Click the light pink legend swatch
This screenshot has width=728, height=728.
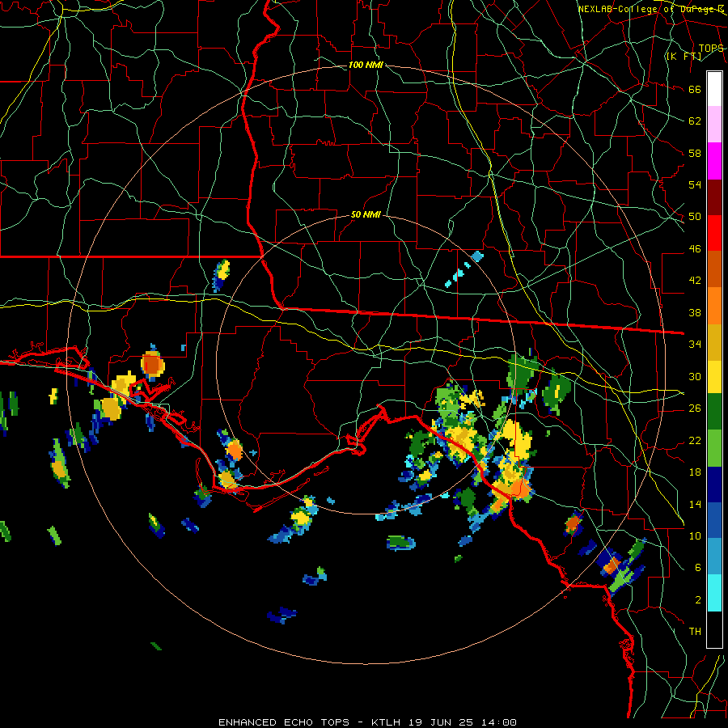pos(714,125)
